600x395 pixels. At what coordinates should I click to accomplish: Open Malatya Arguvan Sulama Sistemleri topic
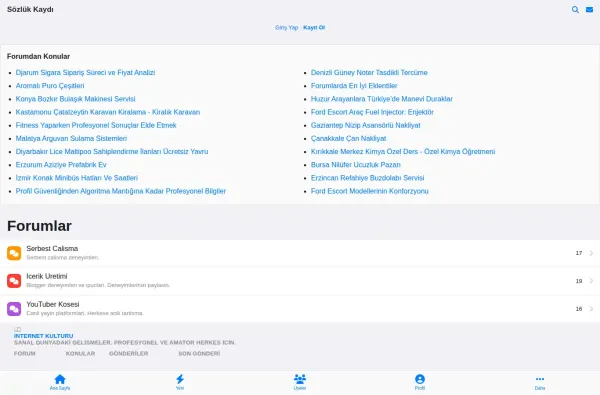71,138
